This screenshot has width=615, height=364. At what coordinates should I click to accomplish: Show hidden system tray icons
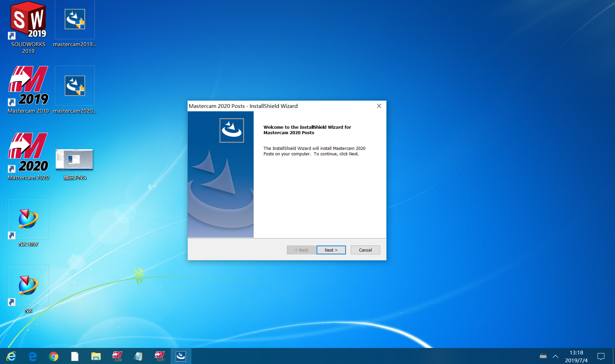pos(556,356)
